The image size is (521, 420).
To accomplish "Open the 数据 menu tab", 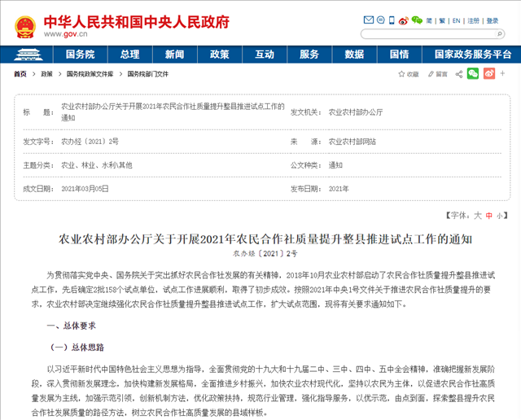I will 354,55.
